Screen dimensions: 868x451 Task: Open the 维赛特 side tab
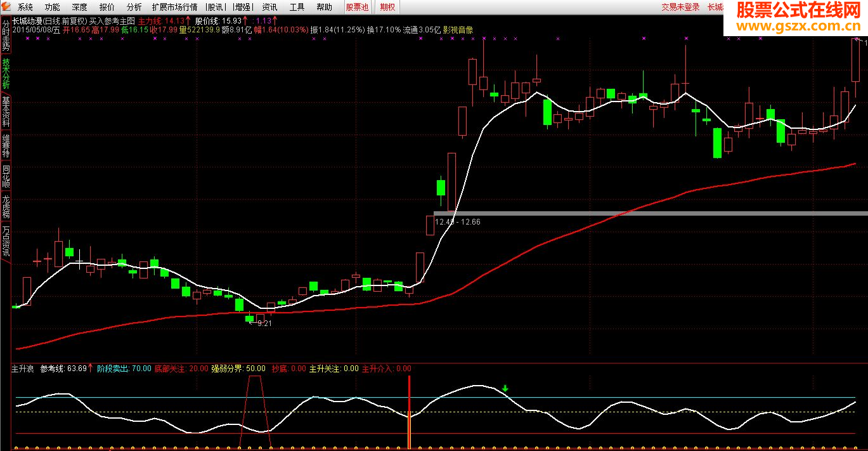[x=6, y=146]
